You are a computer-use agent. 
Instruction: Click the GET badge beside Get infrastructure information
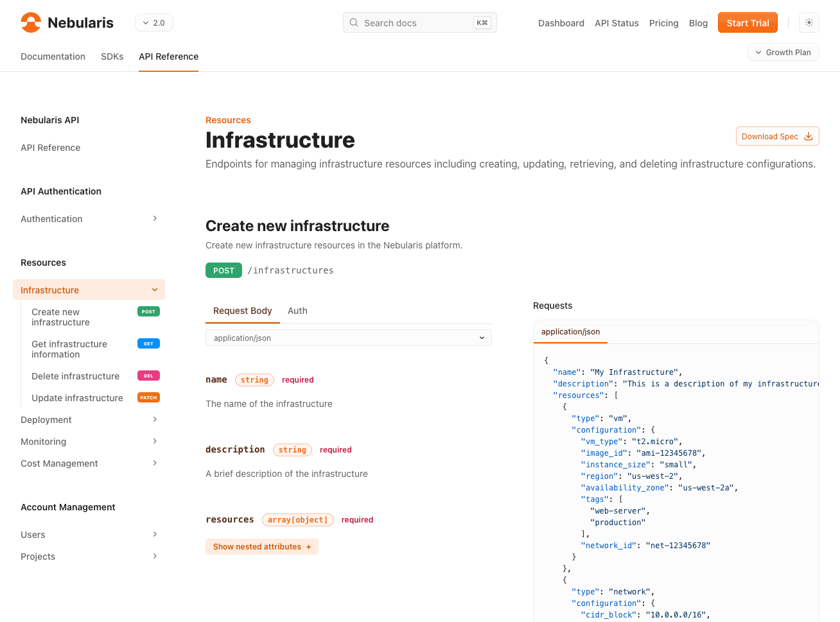(x=148, y=343)
